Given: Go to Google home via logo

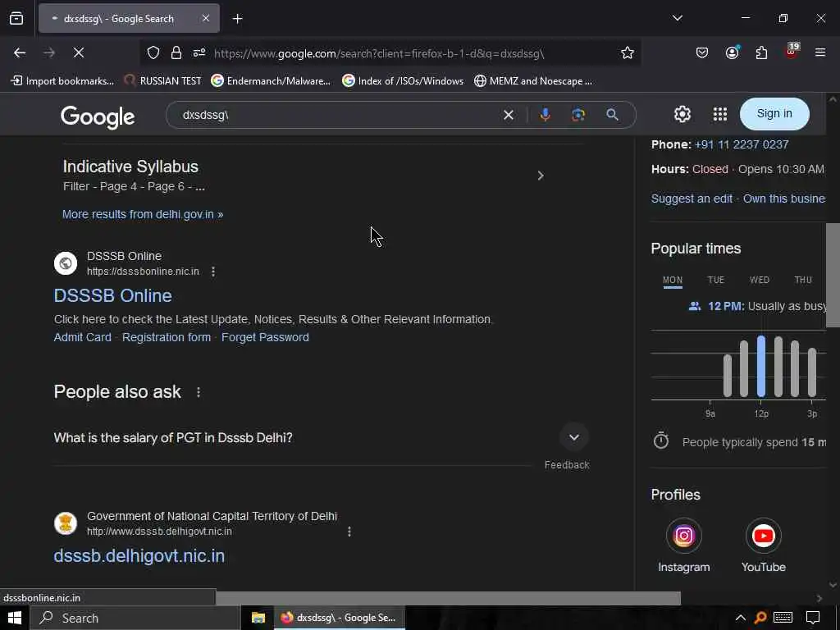Looking at the screenshot, I should (x=98, y=116).
